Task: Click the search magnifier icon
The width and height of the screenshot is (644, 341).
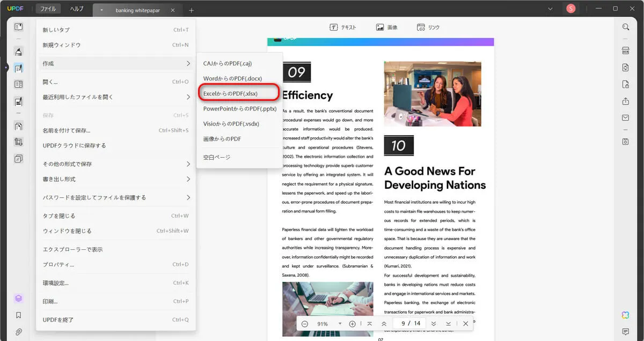Action: (626, 27)
